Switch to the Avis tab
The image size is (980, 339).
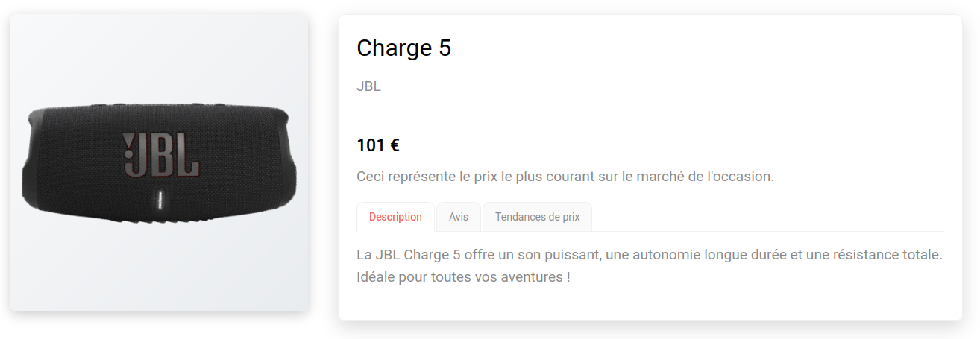(459, 217)
